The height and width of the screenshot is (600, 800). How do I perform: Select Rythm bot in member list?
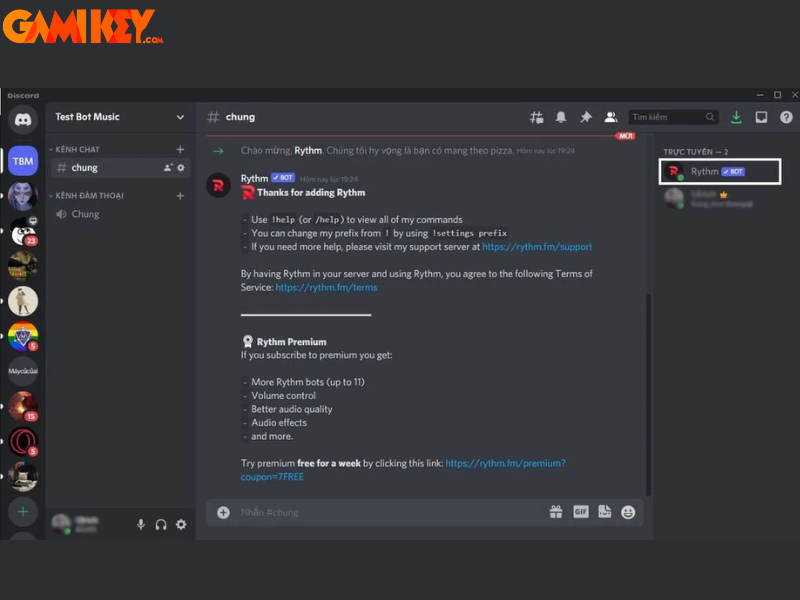[720, 171]
